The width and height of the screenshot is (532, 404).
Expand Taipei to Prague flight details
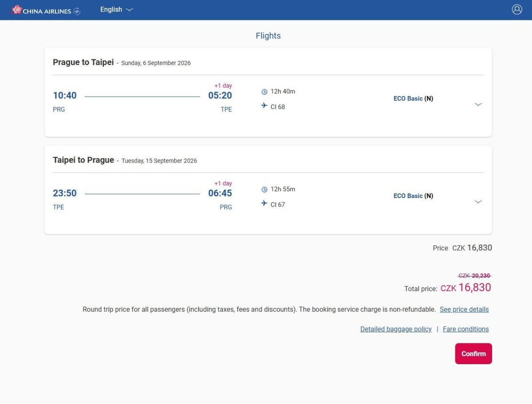478,202
